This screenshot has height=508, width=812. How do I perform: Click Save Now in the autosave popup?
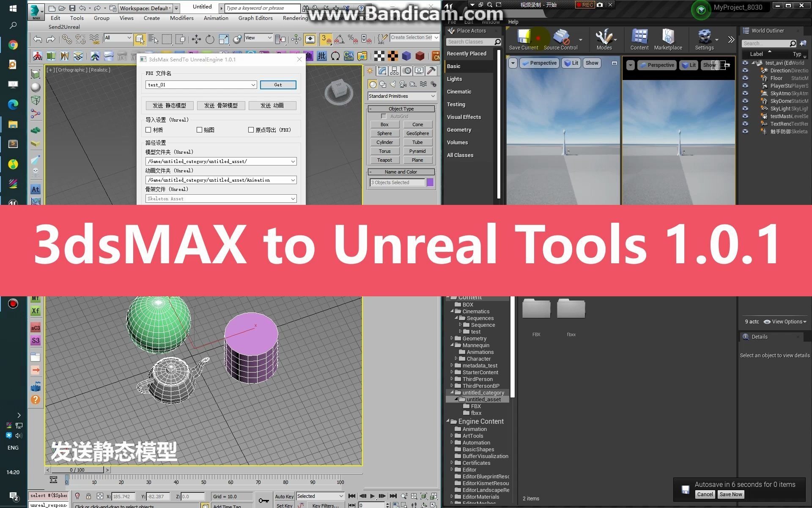coord(730,494)
